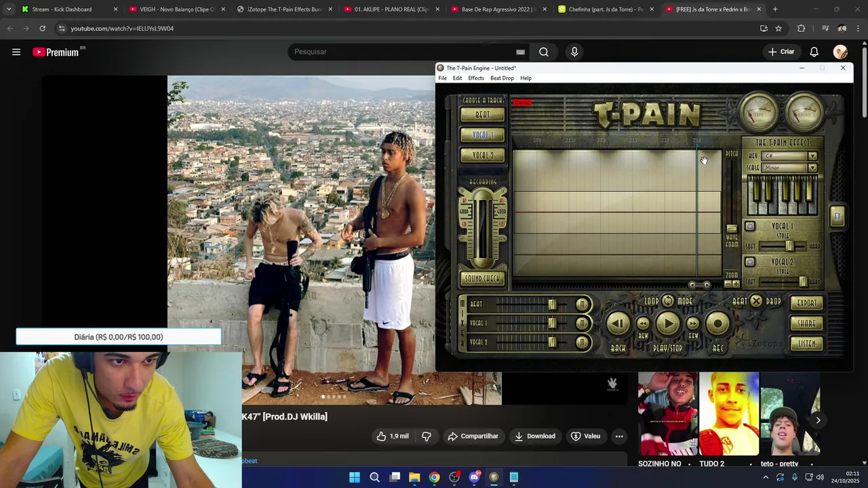
Task: Start a SOUND CHECK
Action: coord(482,279)
